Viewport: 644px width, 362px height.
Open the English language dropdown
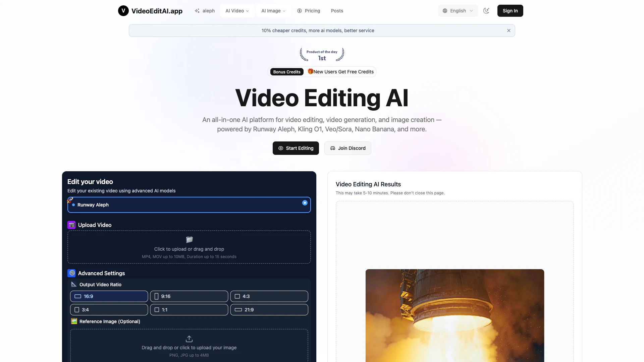tap(458, 11)
